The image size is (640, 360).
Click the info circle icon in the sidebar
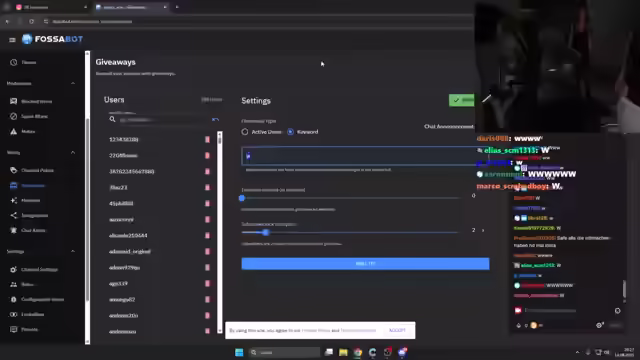point(13,300)
